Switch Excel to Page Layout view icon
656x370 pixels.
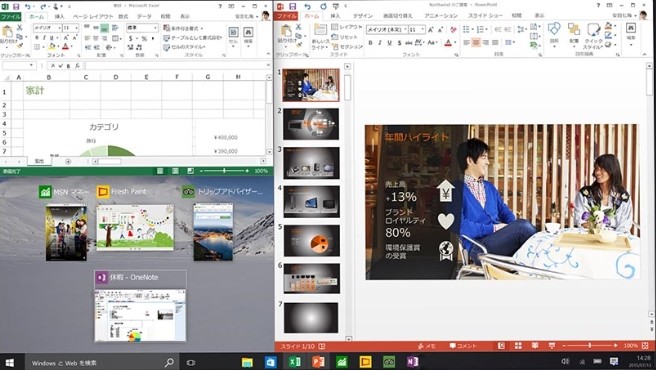pos(175,171)
